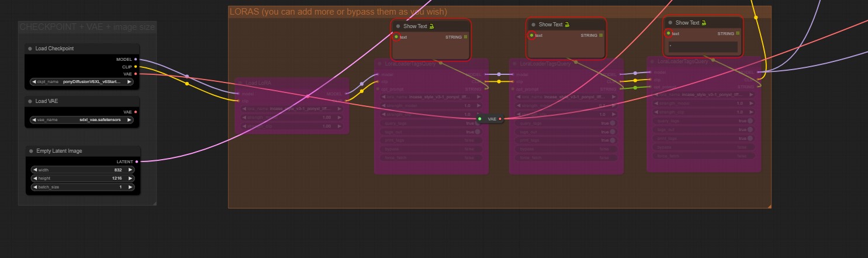Collapse the Empty Latent Image node dot

point(30,151)
